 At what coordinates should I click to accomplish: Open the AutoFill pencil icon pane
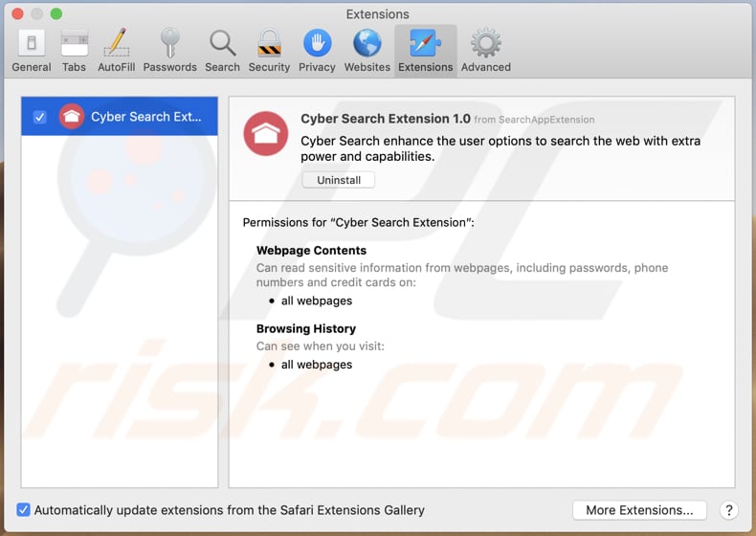117,50
